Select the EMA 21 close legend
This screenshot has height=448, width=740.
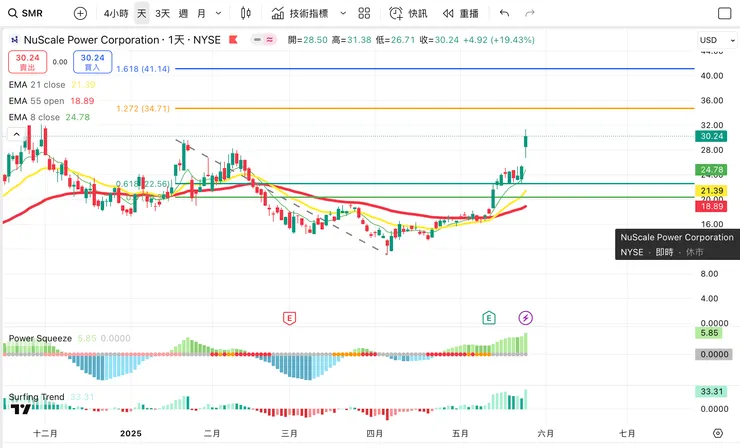pyautogui.click(x=52, y=85)
